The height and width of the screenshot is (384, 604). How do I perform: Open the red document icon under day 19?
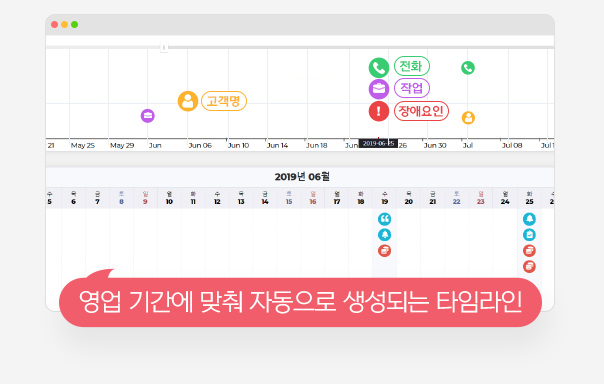384,251
